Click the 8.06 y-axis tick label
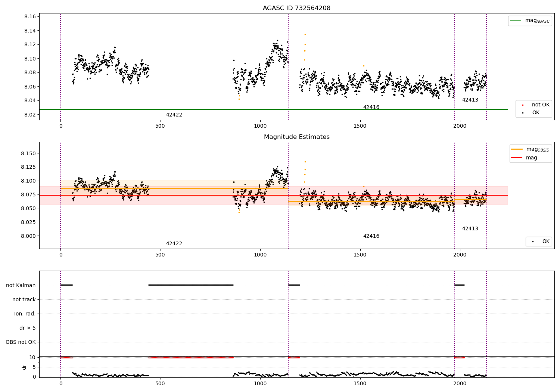This screenshot has height=392, width=560. 30,87
